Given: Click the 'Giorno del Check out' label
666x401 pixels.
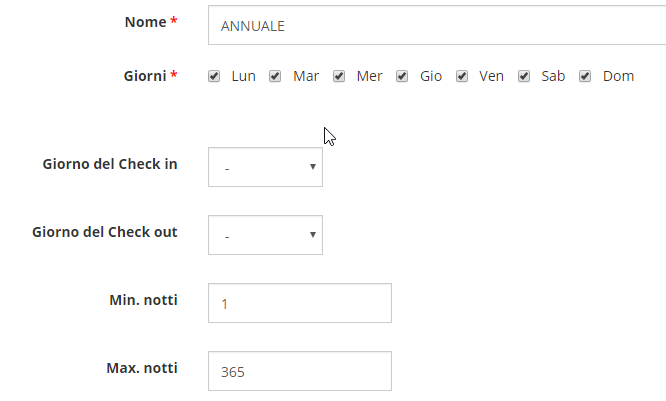Looking at the screenshot, I should coord(105,231).
